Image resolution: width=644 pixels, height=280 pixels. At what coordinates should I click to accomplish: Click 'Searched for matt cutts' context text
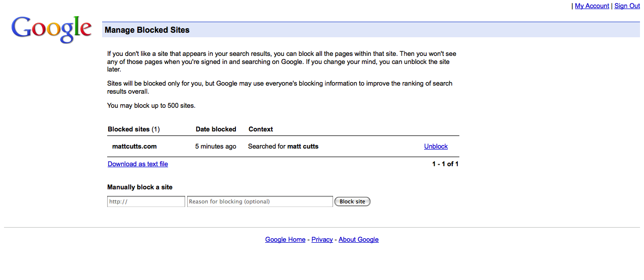click(x=283, y=147)
